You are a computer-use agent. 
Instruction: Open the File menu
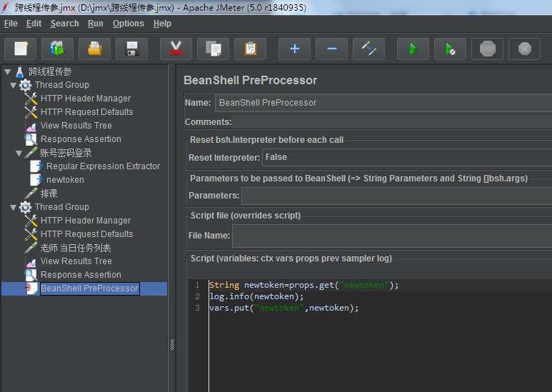[x=11, y=24]
